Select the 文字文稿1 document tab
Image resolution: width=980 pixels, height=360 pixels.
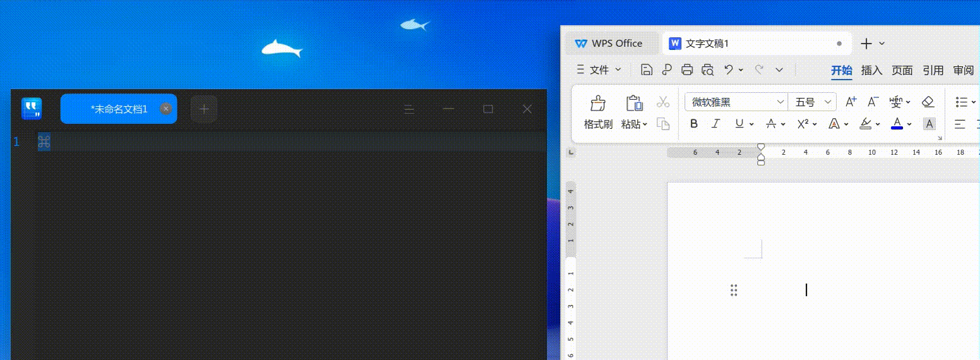756,44
